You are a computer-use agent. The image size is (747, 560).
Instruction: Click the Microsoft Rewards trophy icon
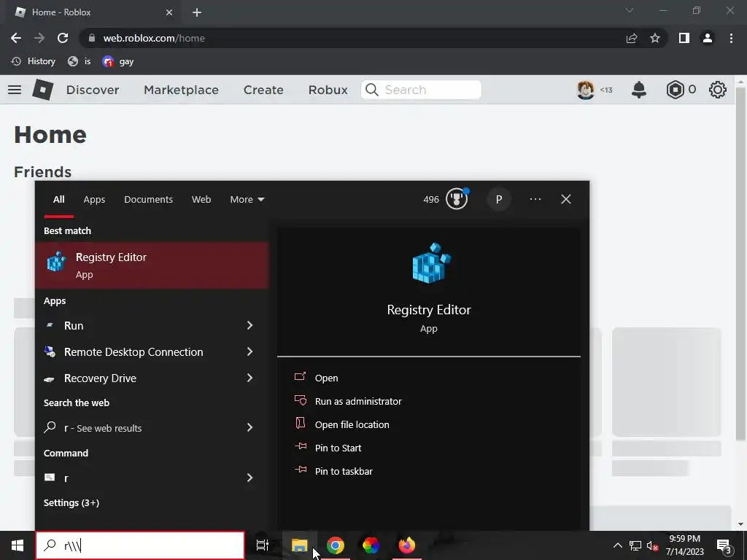click(x=457, y=198)
